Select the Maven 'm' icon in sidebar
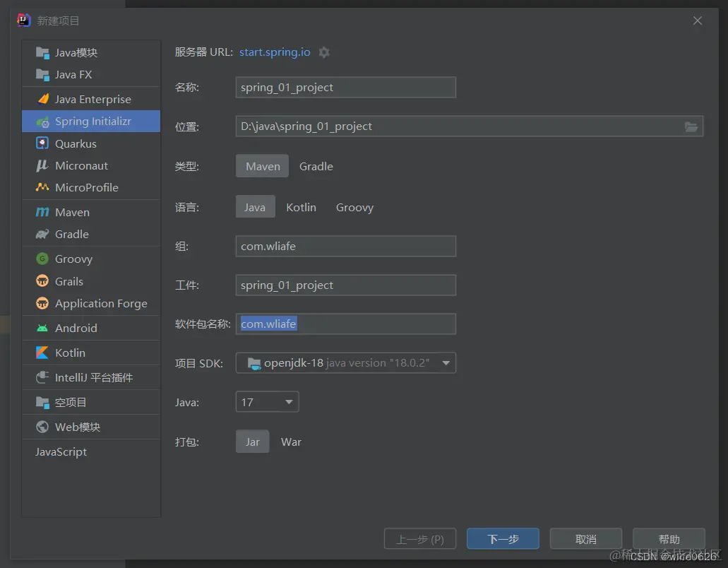The width and height of the screenshot is (728, 568). [42, 212]
